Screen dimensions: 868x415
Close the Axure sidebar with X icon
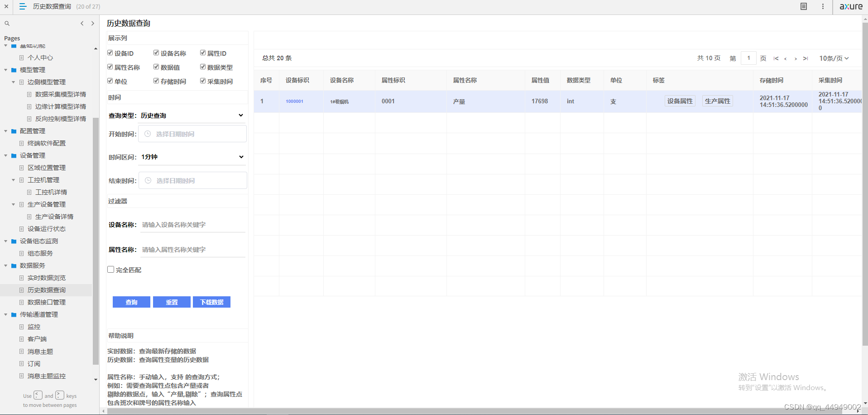[x=6, y=6]
